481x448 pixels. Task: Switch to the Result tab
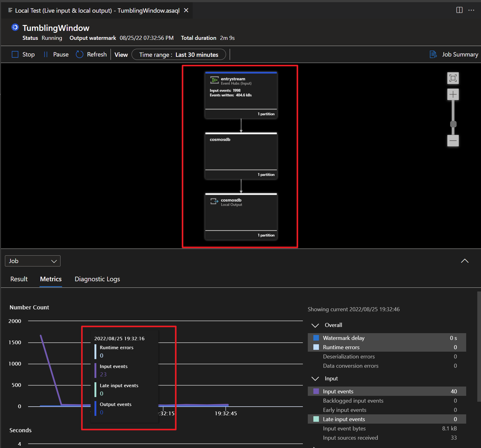click(19, 279)
